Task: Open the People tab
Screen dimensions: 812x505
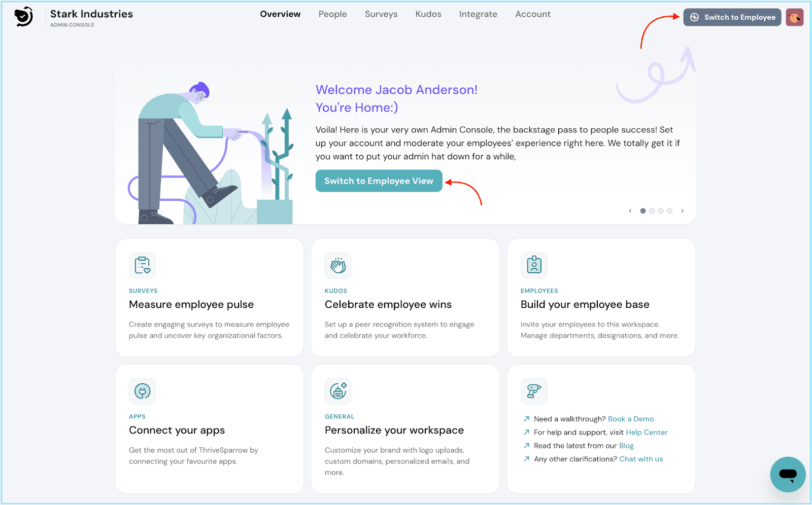Action: pyautogui.click(x=332, y=14)
